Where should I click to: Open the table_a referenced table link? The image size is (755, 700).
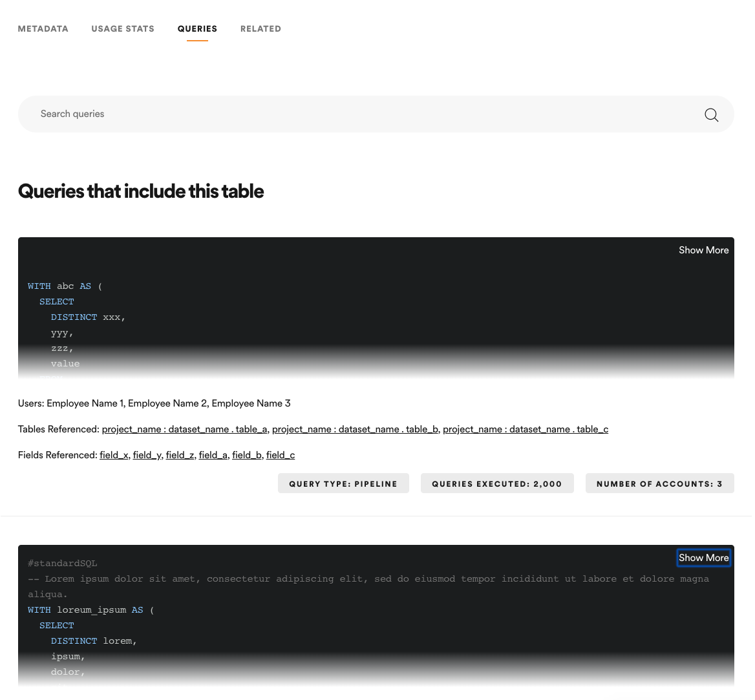pyautogui.click(x=184, y=429)
